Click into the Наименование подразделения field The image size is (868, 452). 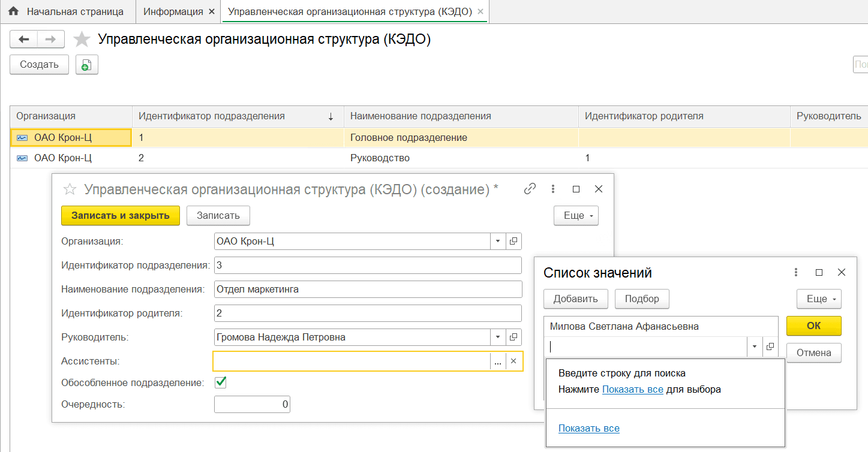tap(368, 289)
